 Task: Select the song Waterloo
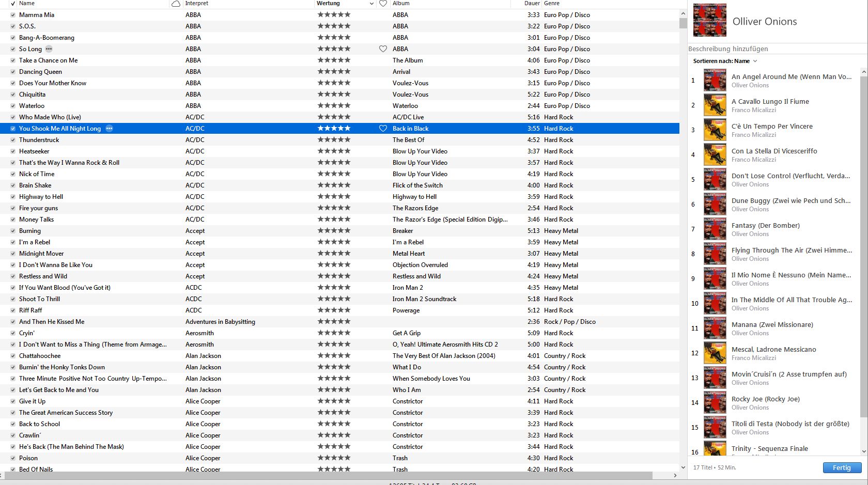click(x=32, y=106)
